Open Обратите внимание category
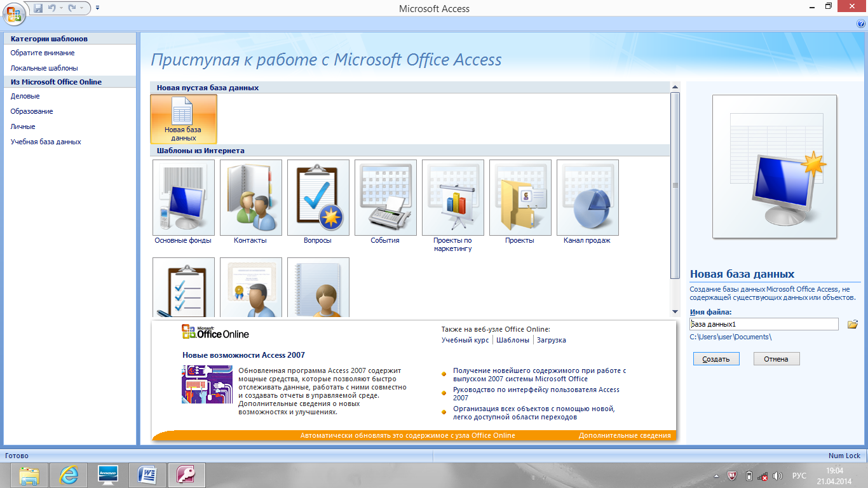Viewport: 868px width, 488px height. (x=43, y=53)
